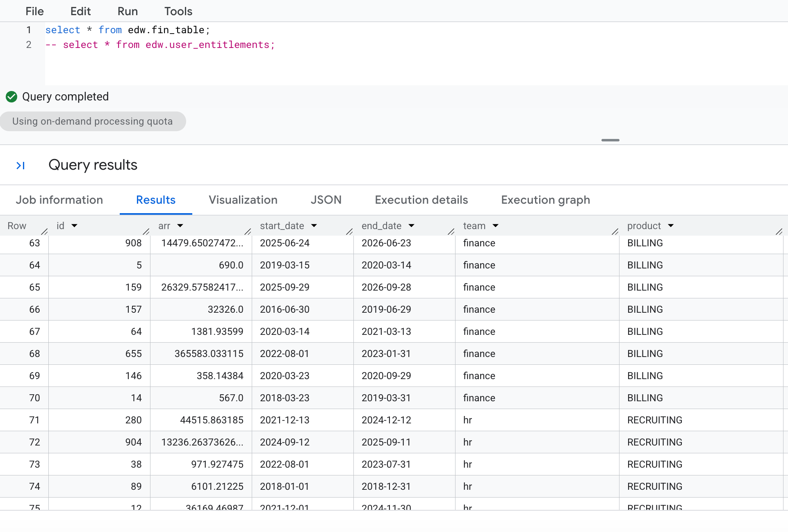Screen dimensions: 788x532
Task: Open the Tools menu
Action: (x=178, y=11)
